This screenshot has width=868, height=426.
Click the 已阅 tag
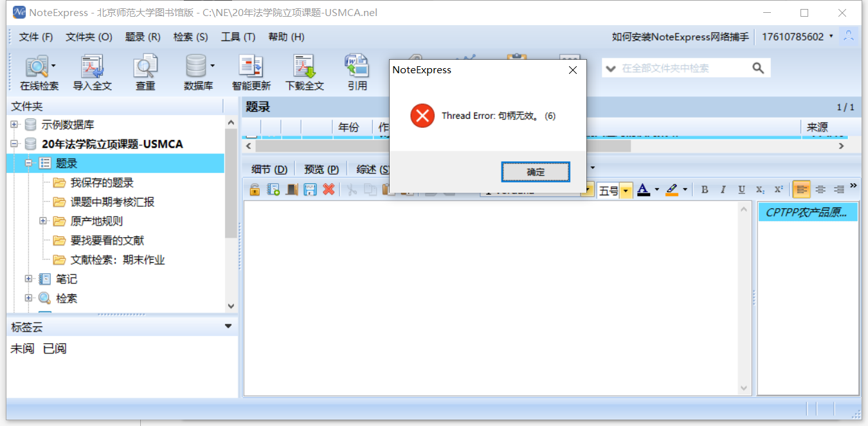tap(55, 349)
